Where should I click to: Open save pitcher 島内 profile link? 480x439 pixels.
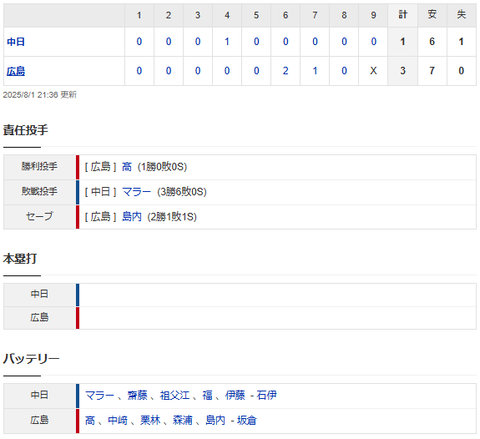coord(132,217)
